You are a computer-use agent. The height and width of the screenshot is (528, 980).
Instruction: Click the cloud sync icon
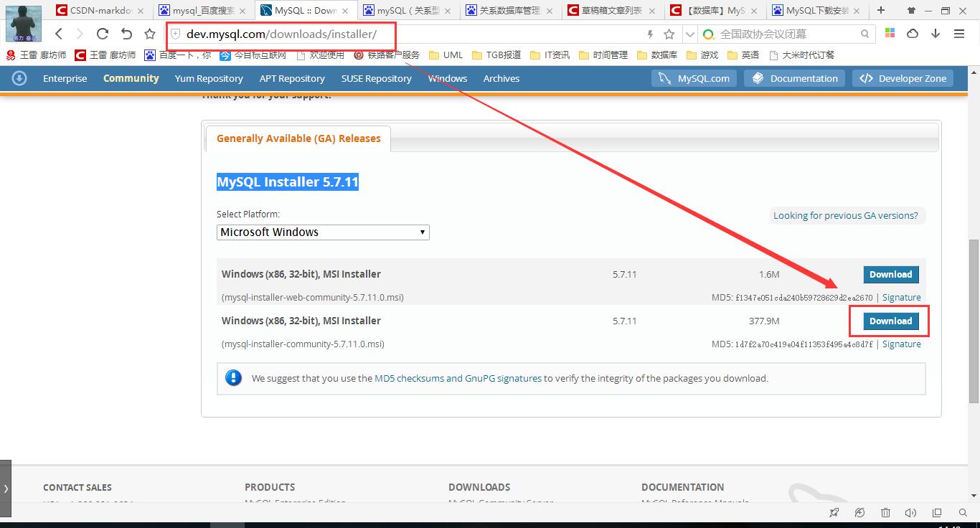click(913, 34)
